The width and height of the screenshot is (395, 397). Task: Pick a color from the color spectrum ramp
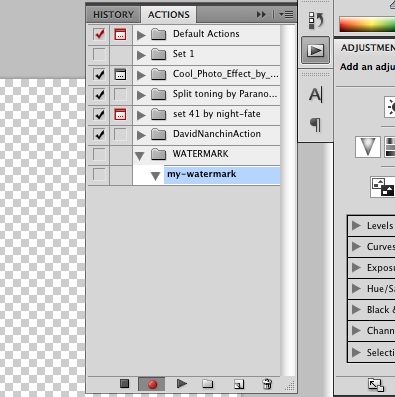[367, 25]
